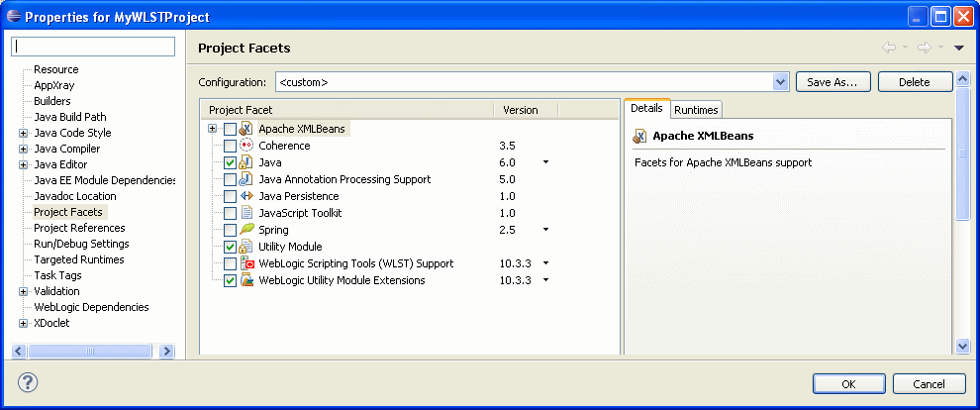980x410 pixels.
Task: Open the Java version dropdown arrow
Action: [x=545, y=162]
